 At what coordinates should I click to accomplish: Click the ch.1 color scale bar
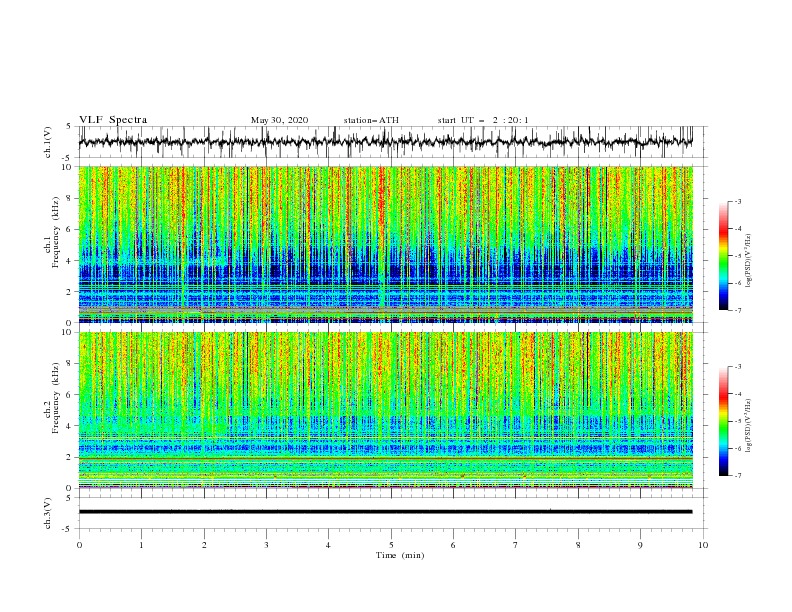coord(724,256)
